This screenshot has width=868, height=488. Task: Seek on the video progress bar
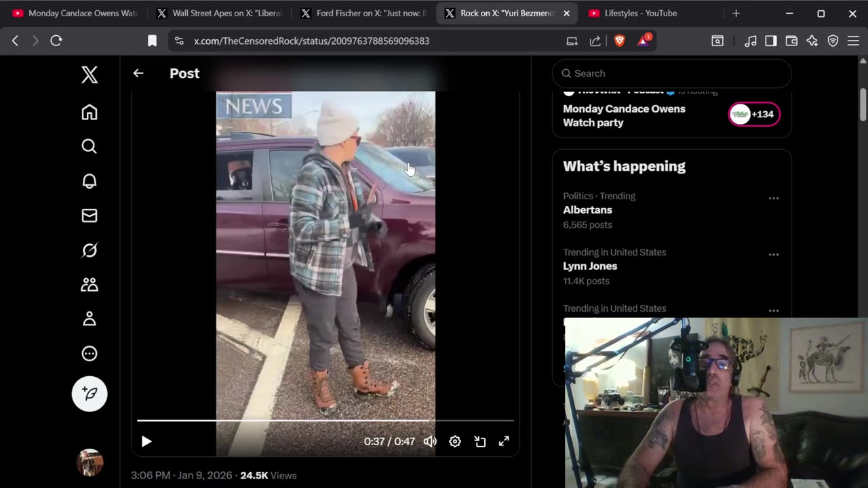325,421
